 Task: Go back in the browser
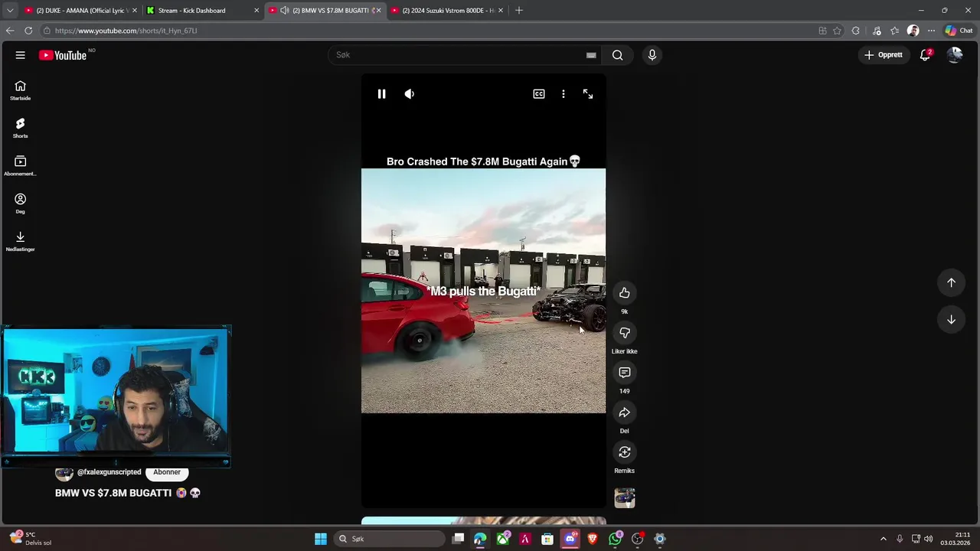pyautogui.click(x=9, y=31)
